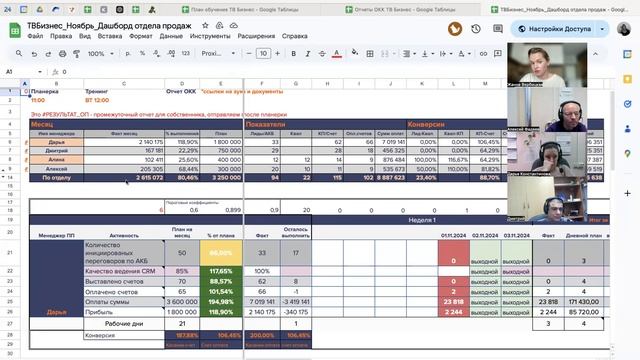The image size is (640, 360).
Task: Open the horizontal align dropdown
Action: [409, 53]
